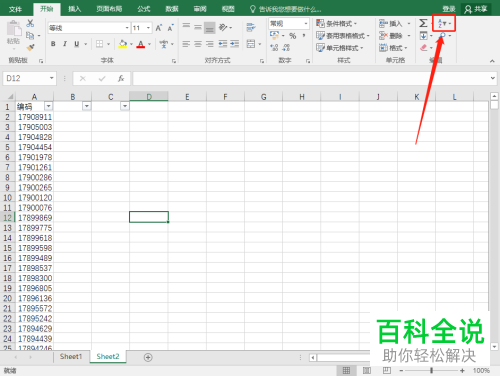Apply the red font color
Screen dimensions: 500x376
click(x=141, y=44)
